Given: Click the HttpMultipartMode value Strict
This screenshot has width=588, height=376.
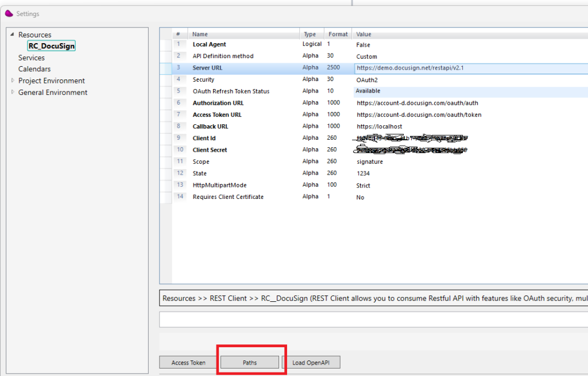Looking at the screenshot, I should pyautogui.click(x=363, y=186).
